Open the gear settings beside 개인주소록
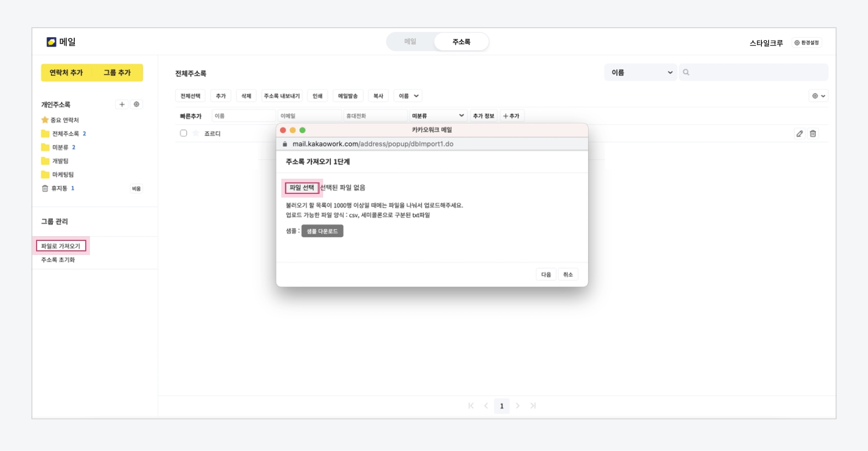This screenshot has width=868, height=451. pos(136,105)
